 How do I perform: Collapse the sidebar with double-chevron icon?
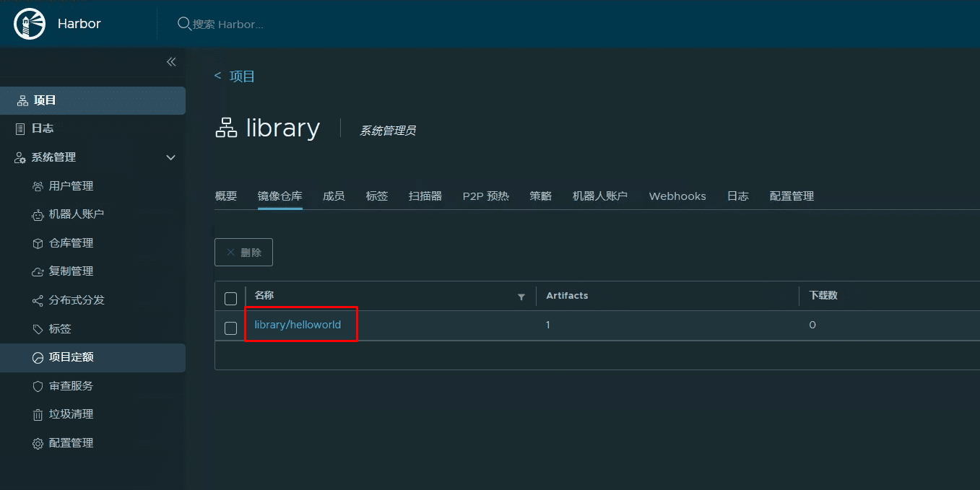click(x=171, y=62)
